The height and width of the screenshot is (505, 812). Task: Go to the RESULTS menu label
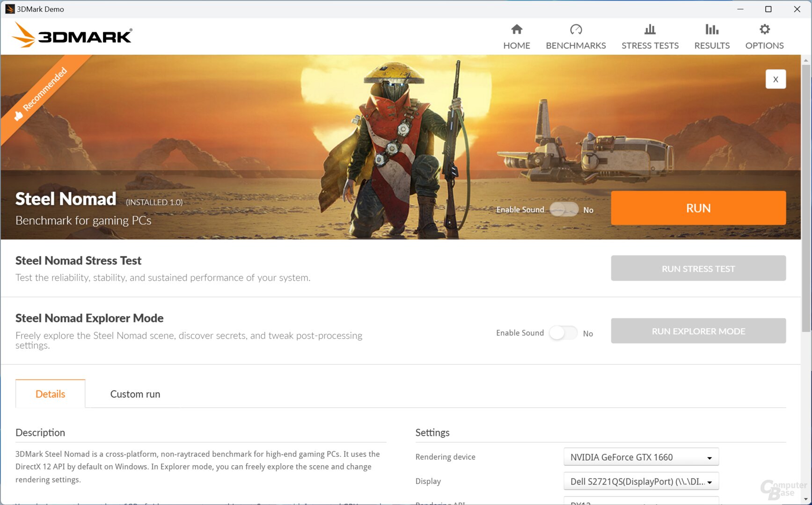pos(712,45)
